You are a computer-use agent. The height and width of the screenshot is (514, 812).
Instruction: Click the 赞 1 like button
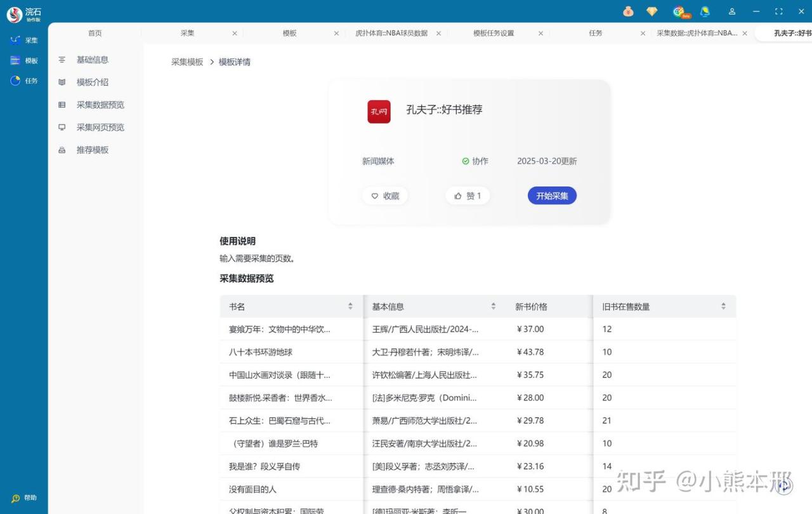468,196
